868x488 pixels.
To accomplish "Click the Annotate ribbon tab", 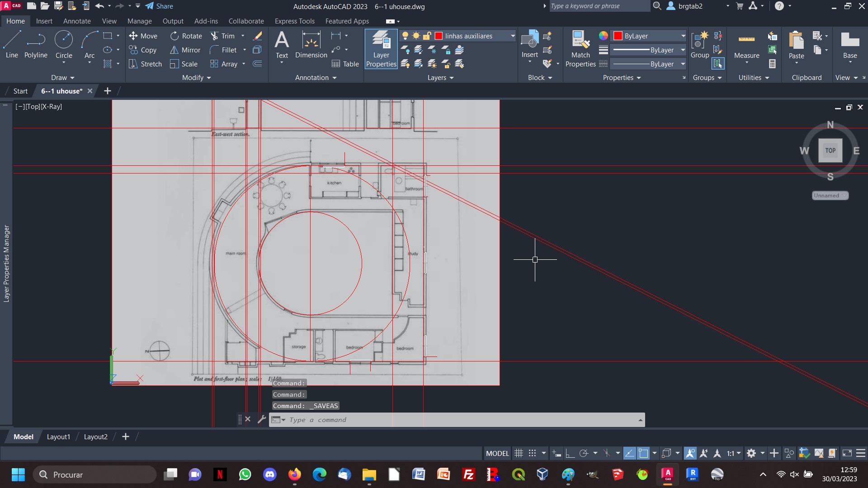I will (77, 21).
